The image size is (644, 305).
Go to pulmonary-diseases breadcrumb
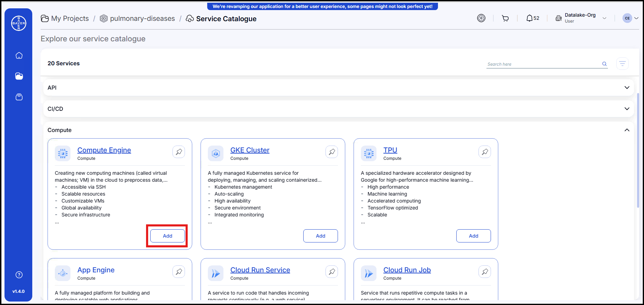(142, 18)
